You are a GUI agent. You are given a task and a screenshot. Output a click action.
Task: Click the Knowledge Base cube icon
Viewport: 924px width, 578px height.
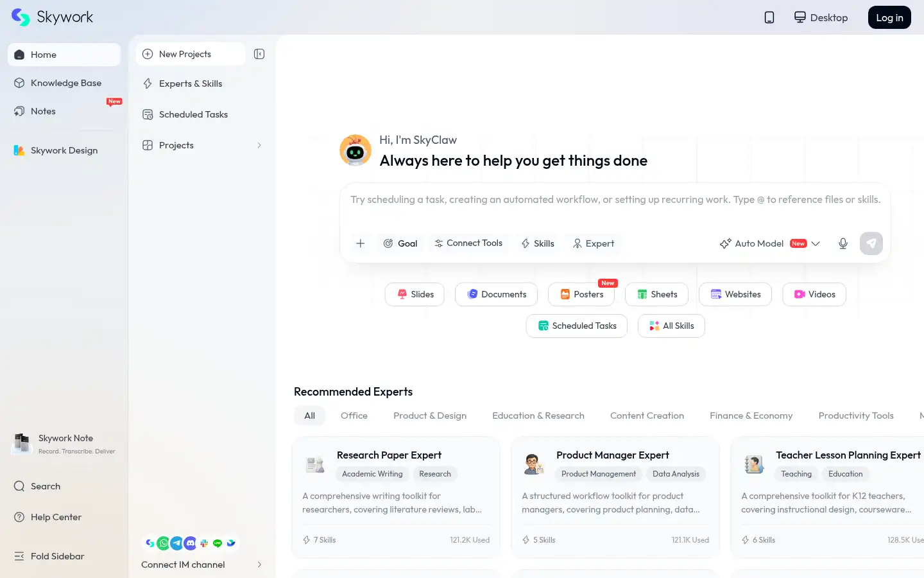tap(19, 83)
